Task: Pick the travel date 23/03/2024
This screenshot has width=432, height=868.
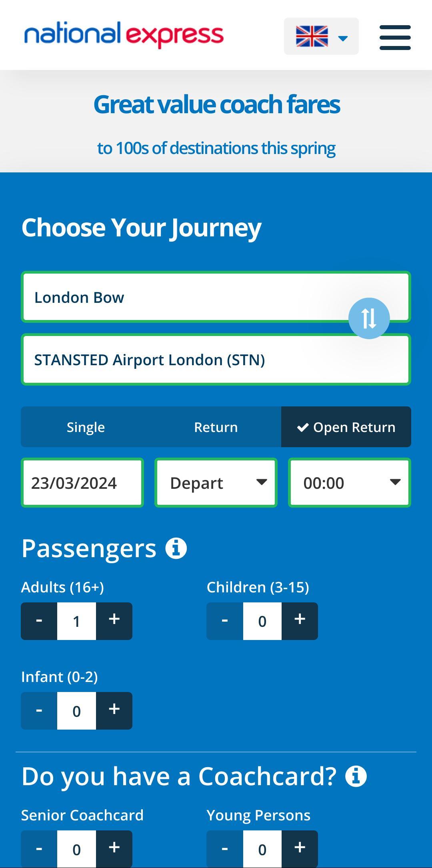Action: tap(82, 483)
